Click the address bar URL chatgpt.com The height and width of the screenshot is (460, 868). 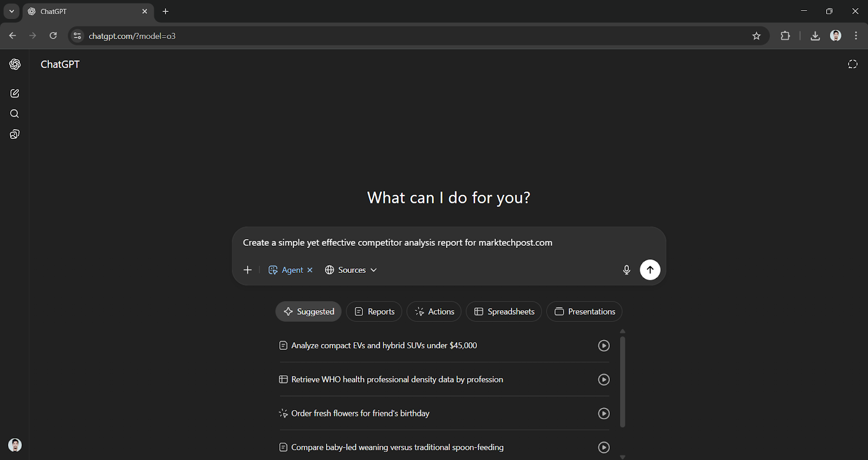pos(132,36)
